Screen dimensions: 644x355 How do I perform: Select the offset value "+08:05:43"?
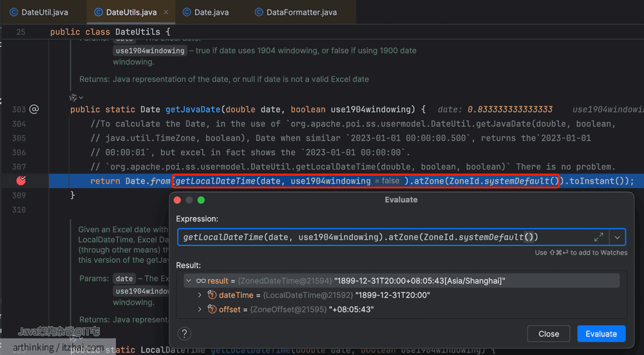pos(351,309)
